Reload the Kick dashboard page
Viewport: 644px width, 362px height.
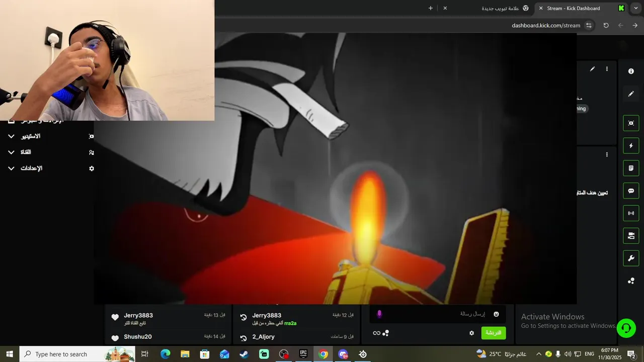(x=606, y=25)
